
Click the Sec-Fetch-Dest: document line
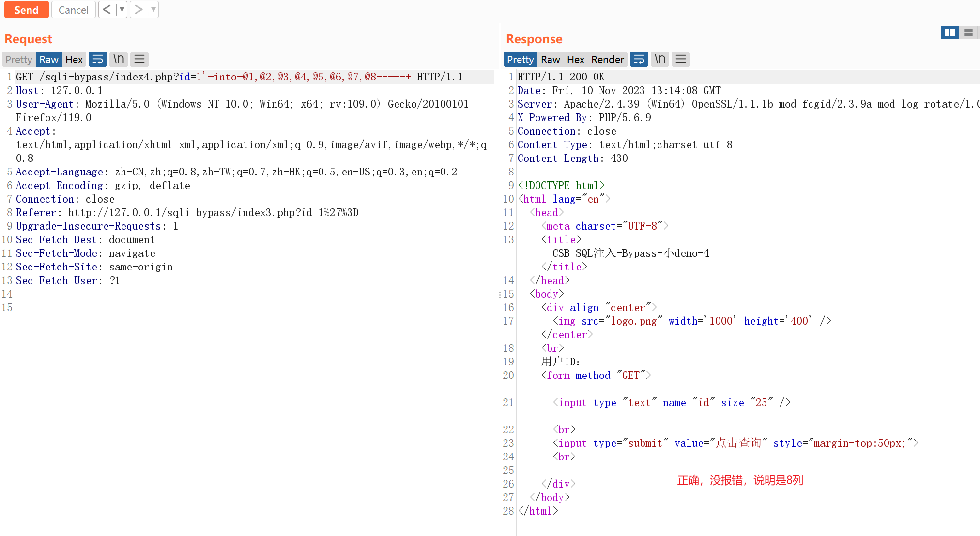85,239
